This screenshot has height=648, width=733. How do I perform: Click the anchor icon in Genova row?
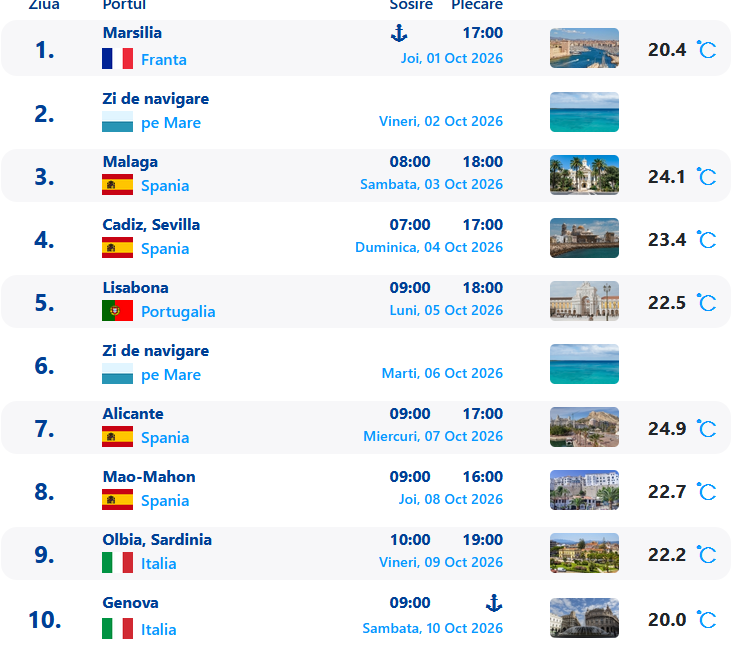(494, 603)
